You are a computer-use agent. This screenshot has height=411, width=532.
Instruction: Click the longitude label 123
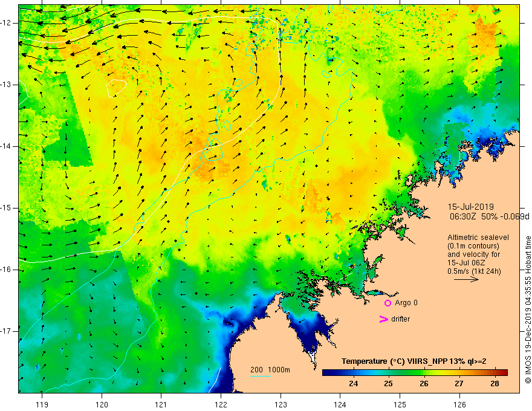point(281,404)
